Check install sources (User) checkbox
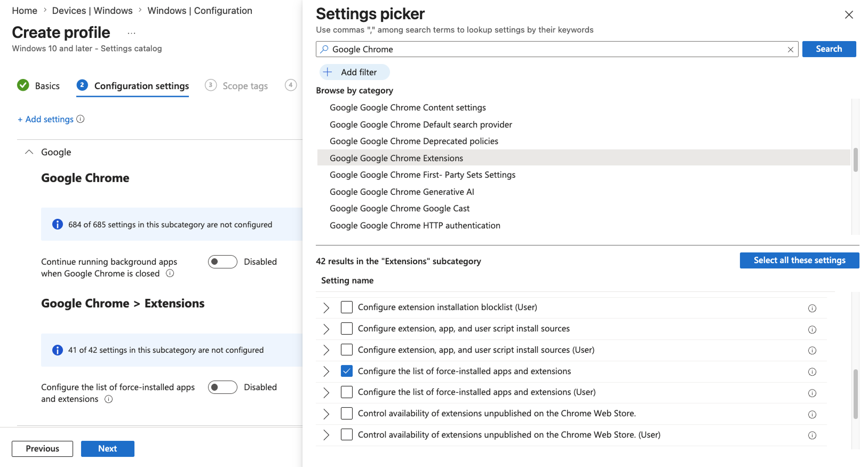Image resolution: width=868 pixels, height=467 pixels. click(347, 350)
